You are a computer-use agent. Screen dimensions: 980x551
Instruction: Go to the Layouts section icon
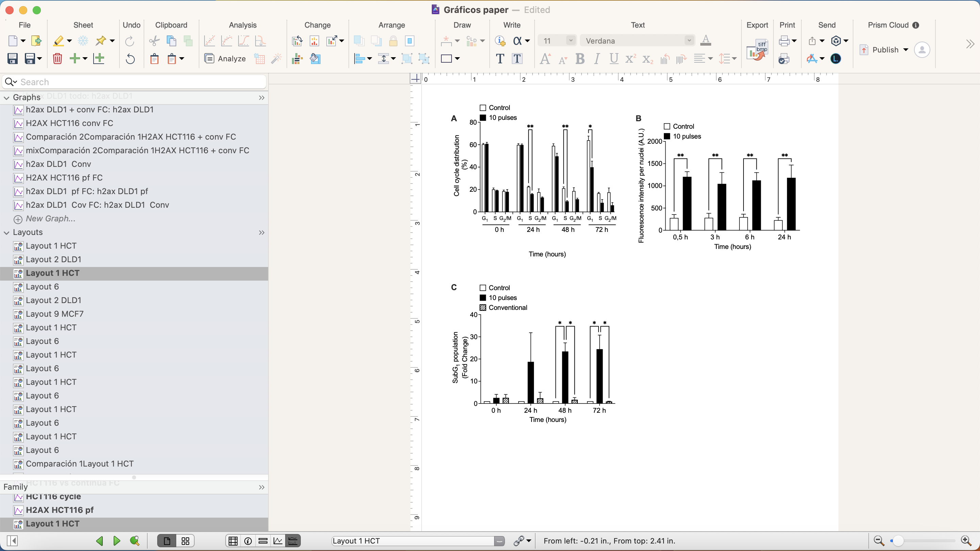pyautogui.click(x=293, y=541)
